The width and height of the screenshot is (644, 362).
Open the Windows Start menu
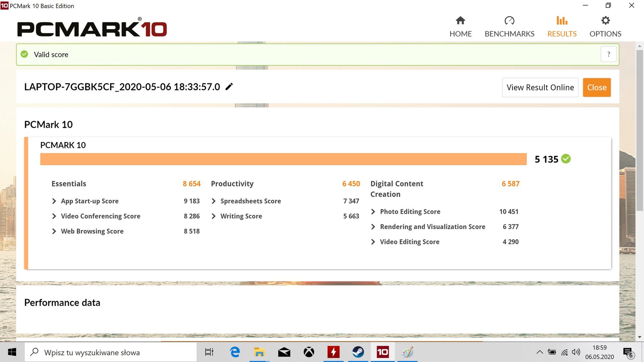coord(12,352)
